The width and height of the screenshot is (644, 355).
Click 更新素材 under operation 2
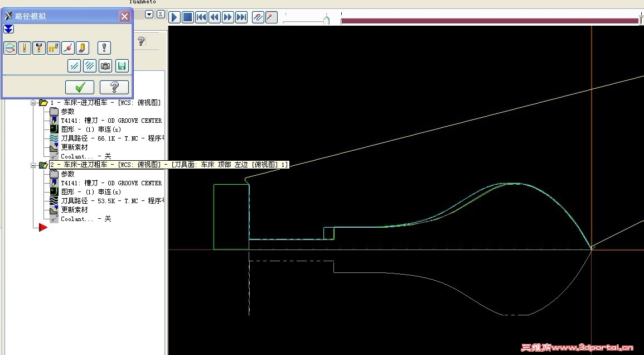click(74, 210)
